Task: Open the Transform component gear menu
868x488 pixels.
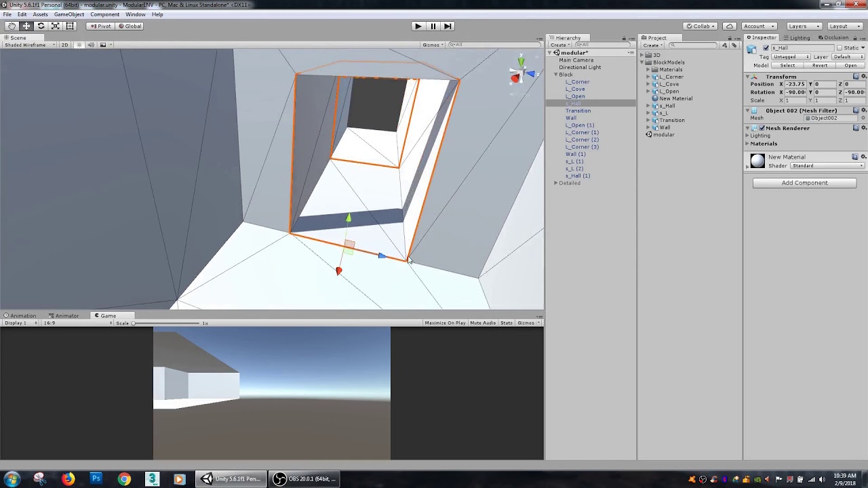Action: pos(863,77)
